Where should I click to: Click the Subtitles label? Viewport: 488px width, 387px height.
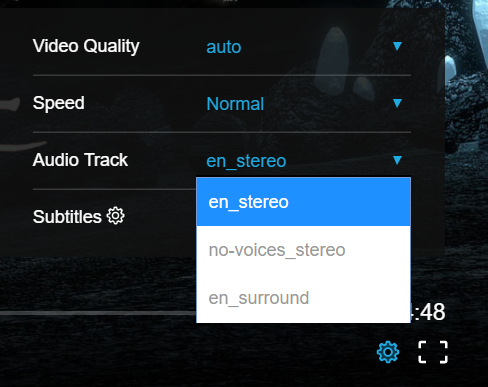67,217
